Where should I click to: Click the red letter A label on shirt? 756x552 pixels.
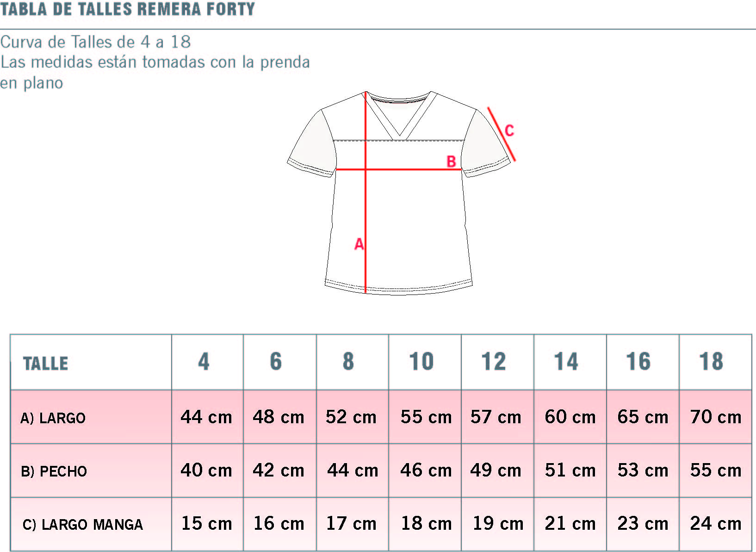(359, 244)
